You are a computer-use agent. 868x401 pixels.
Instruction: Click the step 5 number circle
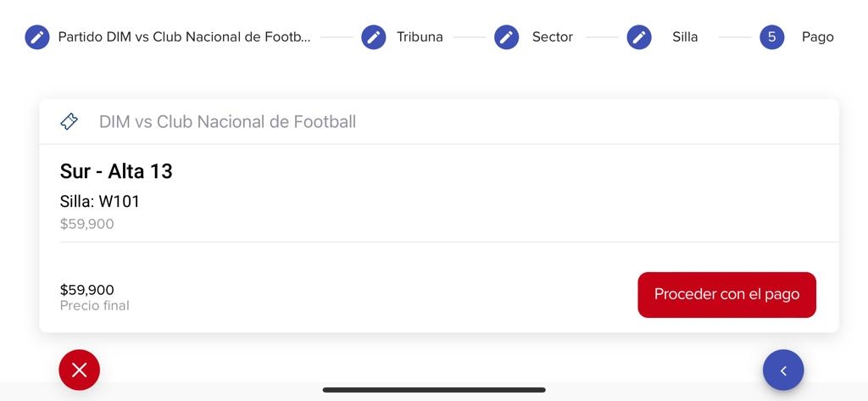771,37
